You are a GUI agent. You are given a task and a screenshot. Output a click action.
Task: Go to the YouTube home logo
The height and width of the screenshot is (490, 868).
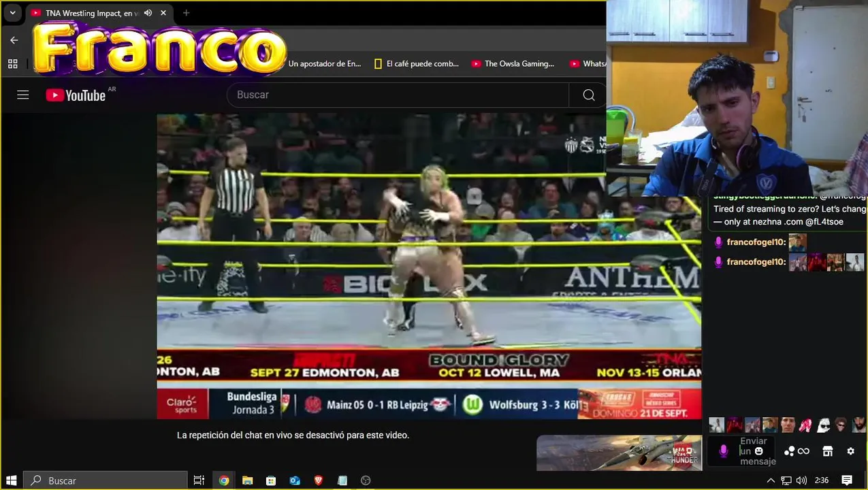(76, 95)
